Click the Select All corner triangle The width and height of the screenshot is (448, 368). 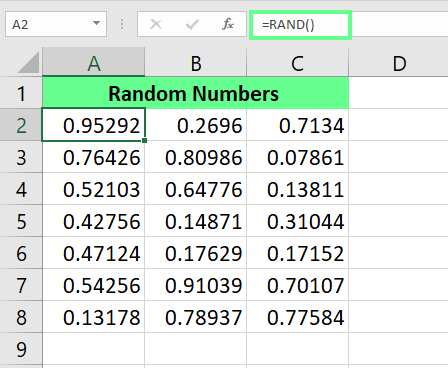click(x=28, y=63)
